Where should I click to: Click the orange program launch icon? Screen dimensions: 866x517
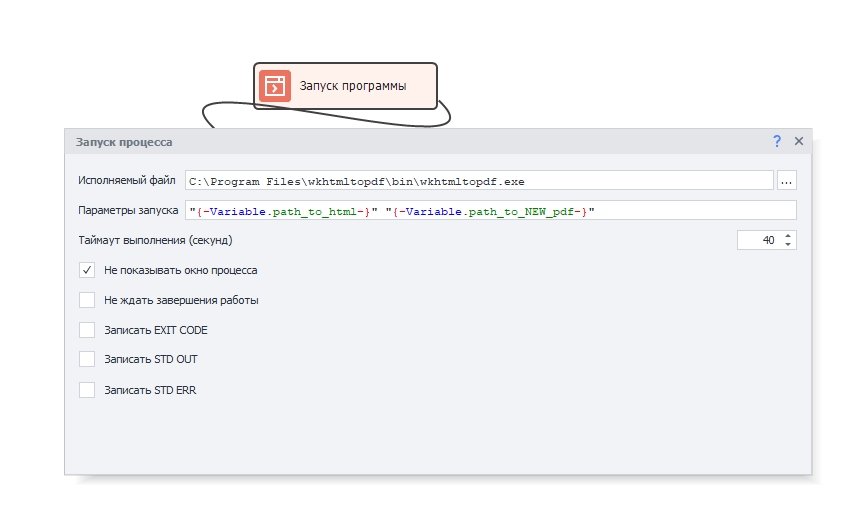(275, 86)
